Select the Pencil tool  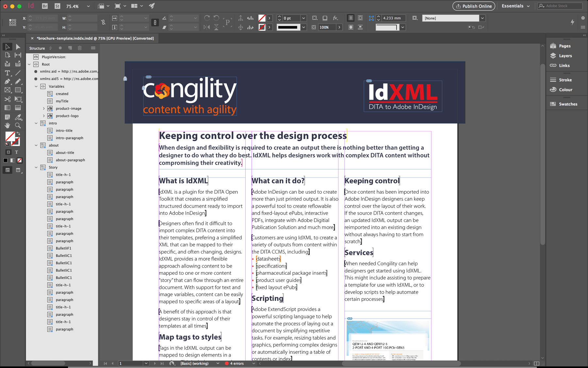click(x=18, y=81)
